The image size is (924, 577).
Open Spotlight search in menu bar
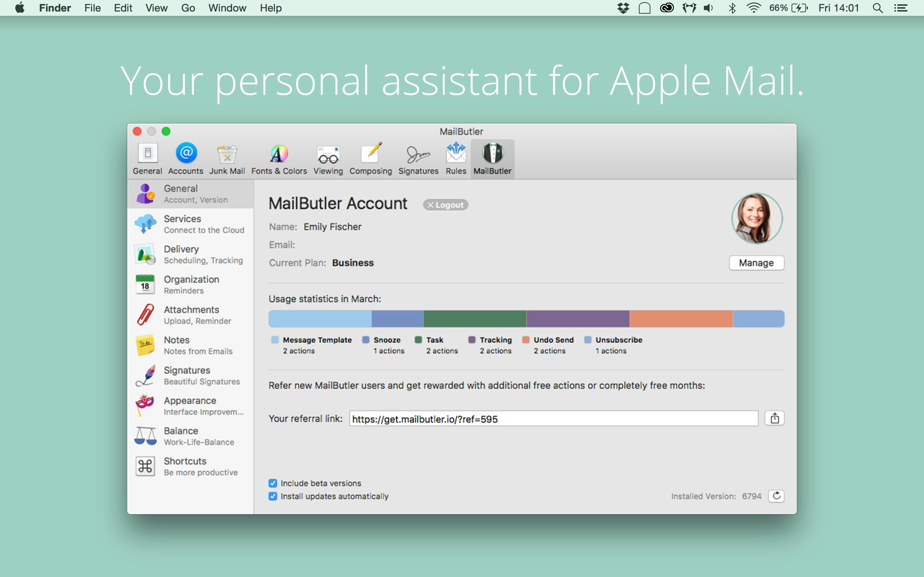(877, 8)
